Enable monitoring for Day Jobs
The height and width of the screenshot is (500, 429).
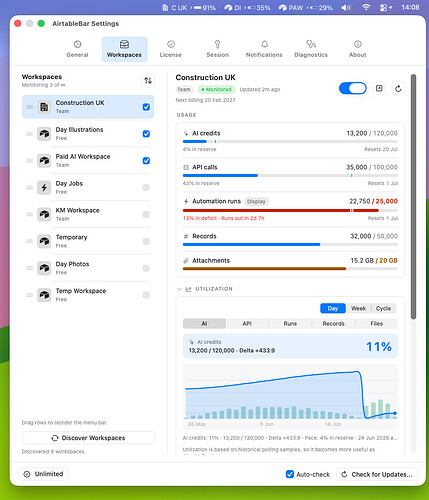pyautogui.click(x=146, y=187)
